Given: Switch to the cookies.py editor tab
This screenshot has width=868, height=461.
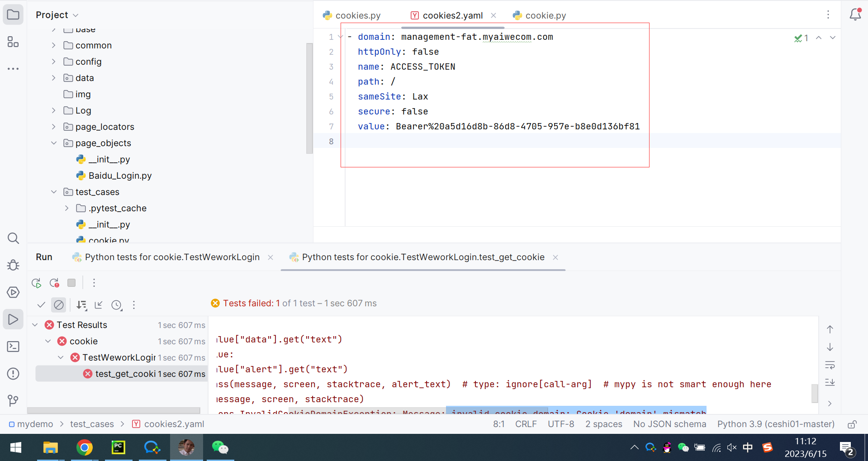Looking at the screenshot, I should click(x=352, y=15).
